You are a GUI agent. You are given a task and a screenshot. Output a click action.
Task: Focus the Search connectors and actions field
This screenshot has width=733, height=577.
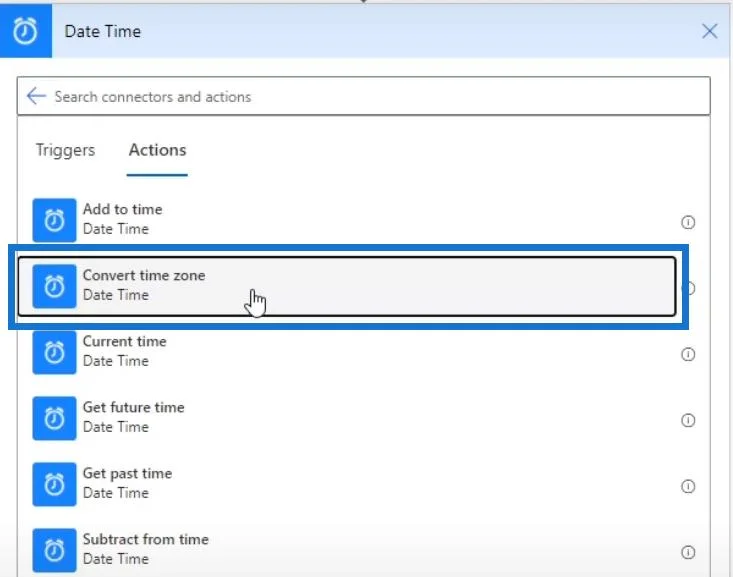point(364,96)
